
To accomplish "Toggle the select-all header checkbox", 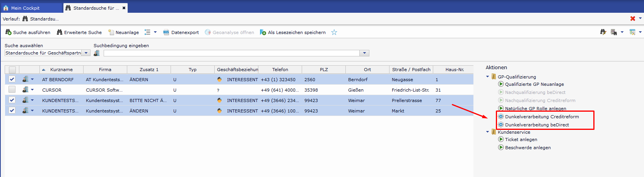I will coord(12,70).
